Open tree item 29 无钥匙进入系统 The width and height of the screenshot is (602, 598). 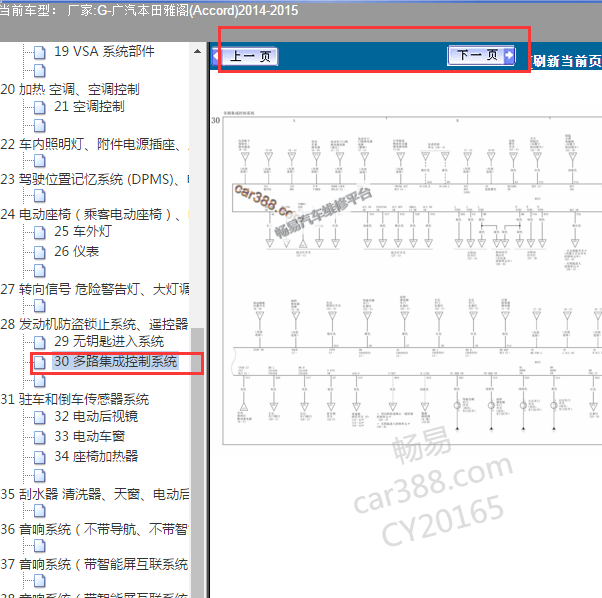(109, 341)
